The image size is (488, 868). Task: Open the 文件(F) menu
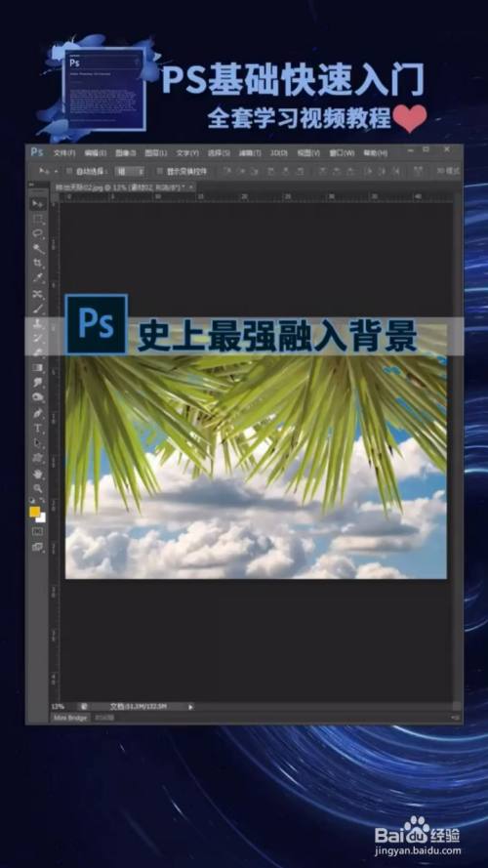[x=64, y=152]
